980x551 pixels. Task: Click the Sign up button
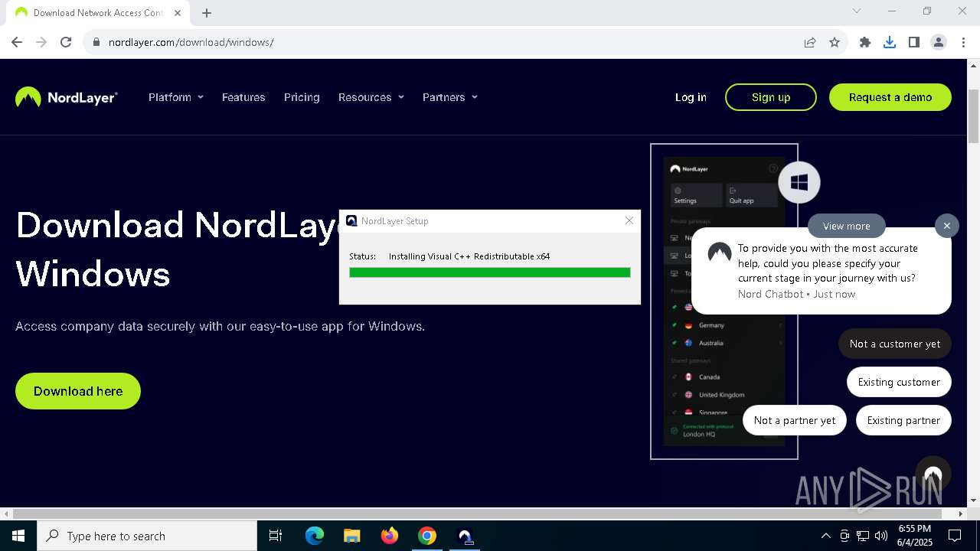coord(771,97)
